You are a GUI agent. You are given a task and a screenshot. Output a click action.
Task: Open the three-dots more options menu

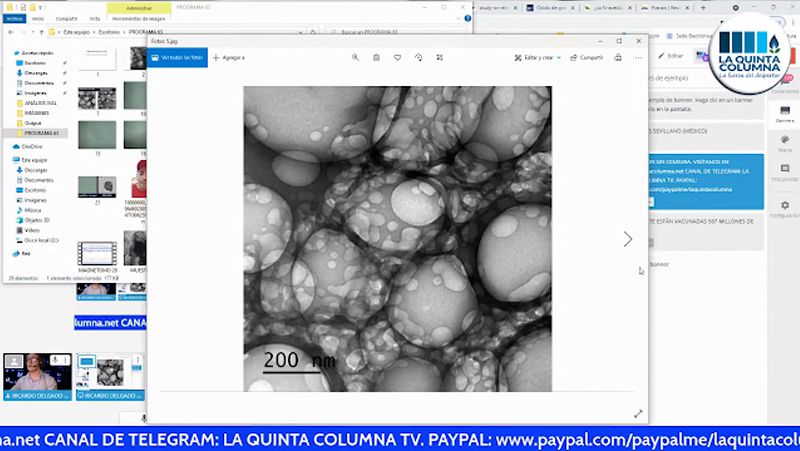(637, 58)
